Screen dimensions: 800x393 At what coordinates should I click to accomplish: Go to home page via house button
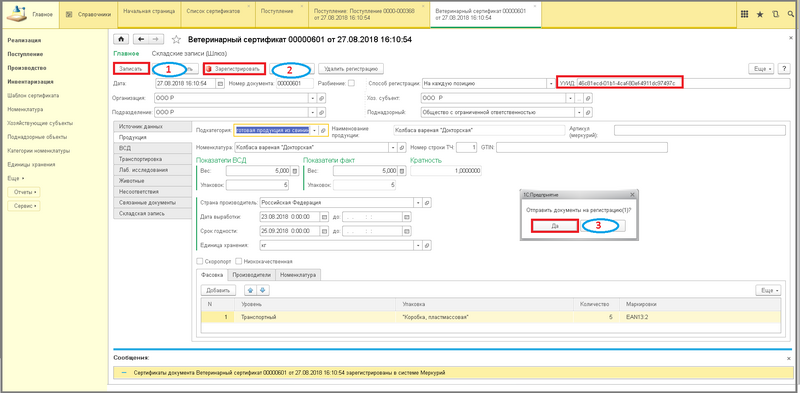click(x=122, y=39)
